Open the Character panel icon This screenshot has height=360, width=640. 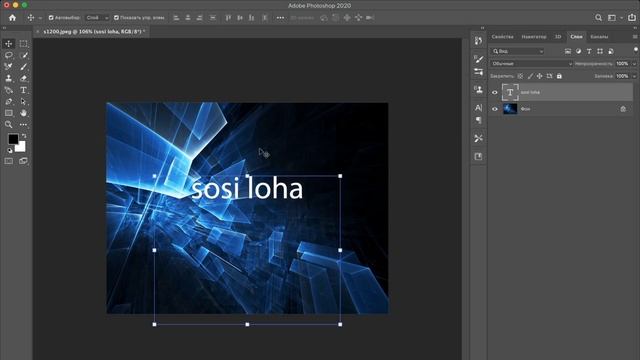pyautogui.click(x=478, y=108)
